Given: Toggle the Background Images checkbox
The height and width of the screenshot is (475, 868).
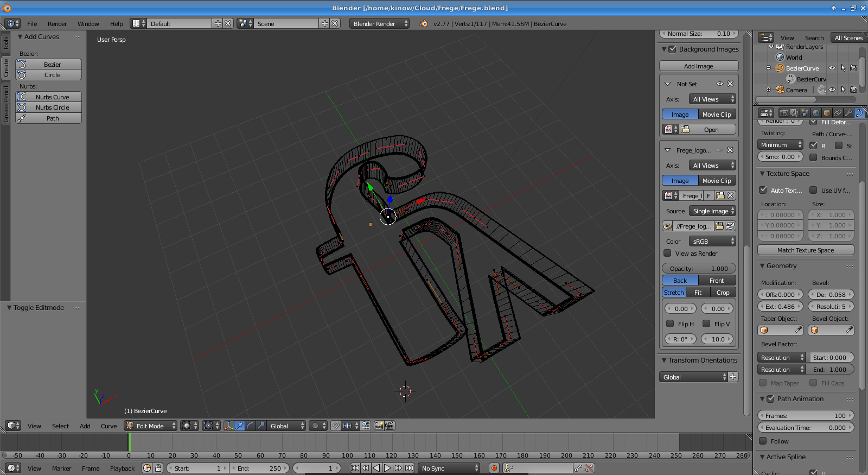Looking at the screenshot, I should pos(673,49).
